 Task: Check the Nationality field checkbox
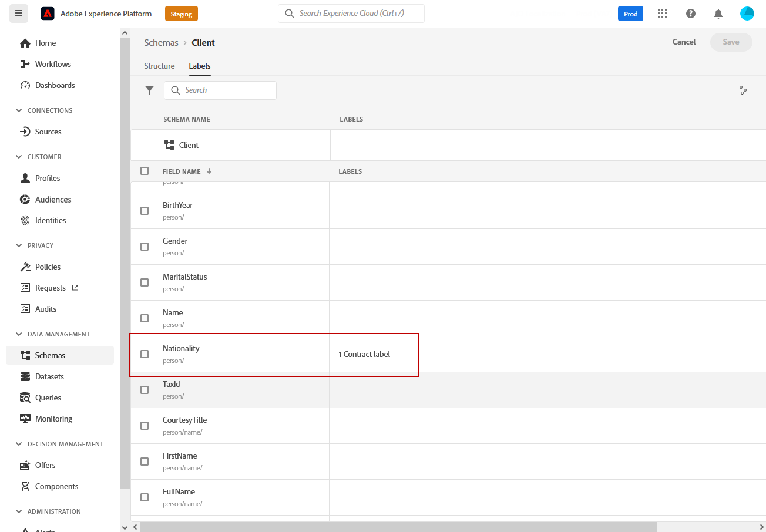[145, 354]
